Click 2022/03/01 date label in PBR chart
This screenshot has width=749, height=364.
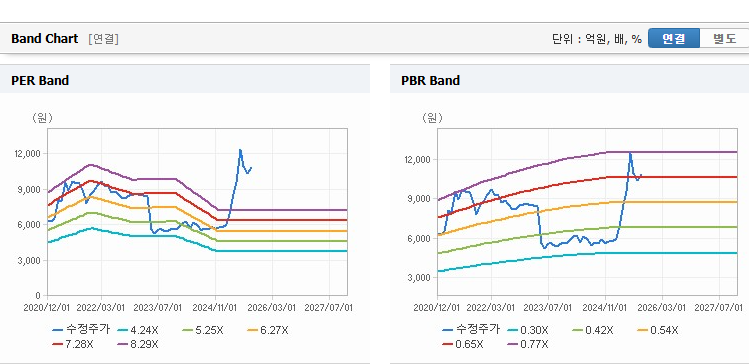point(491,308)
